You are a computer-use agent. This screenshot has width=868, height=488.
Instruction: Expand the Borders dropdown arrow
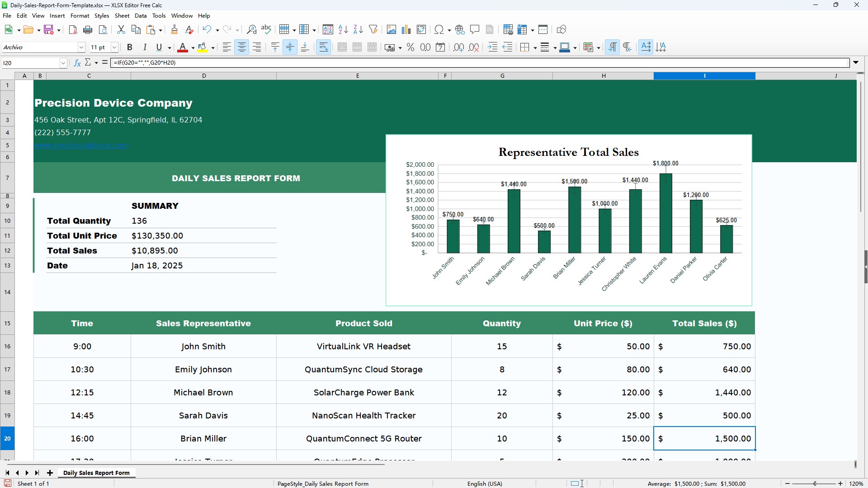535,48
